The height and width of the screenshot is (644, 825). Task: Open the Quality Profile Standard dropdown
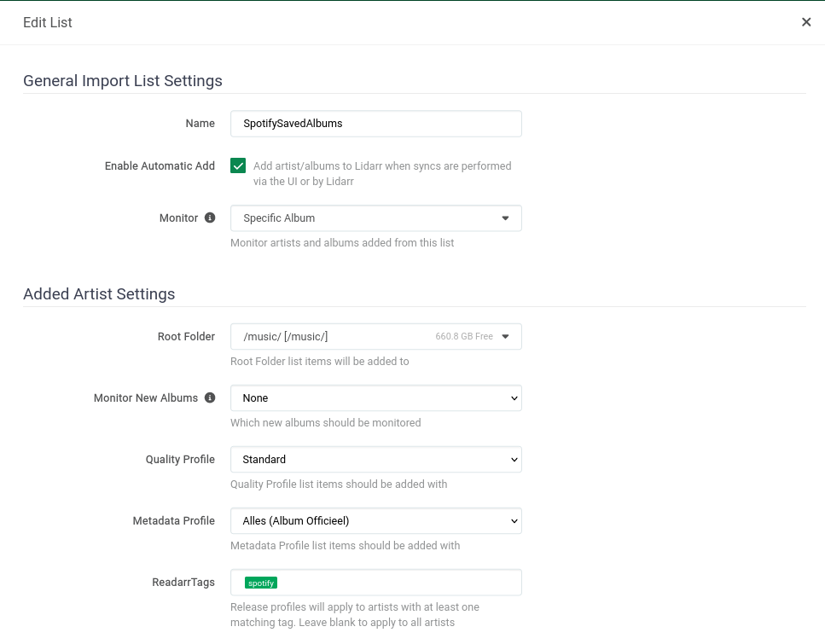[x=375, y=460]
